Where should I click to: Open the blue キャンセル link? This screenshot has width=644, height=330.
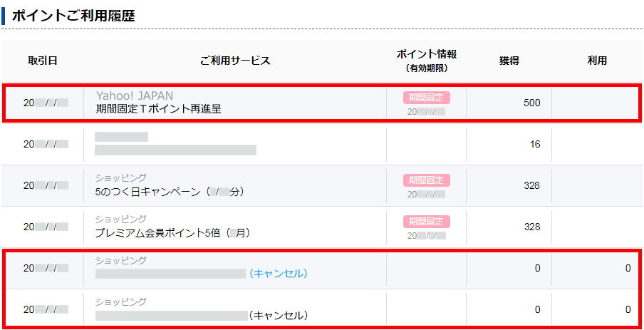278,273
